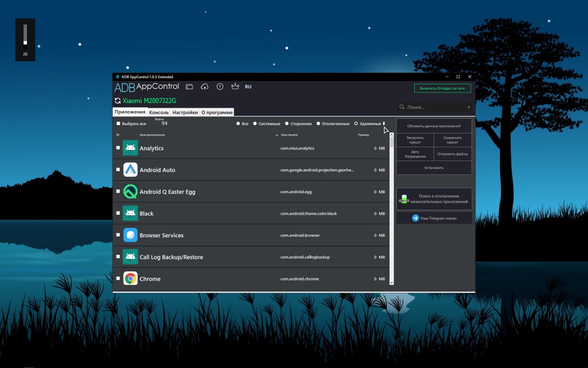Click the refresh device icon beside Xiaomi
This screenshot has width=588, height=368.
click(118, 101)
